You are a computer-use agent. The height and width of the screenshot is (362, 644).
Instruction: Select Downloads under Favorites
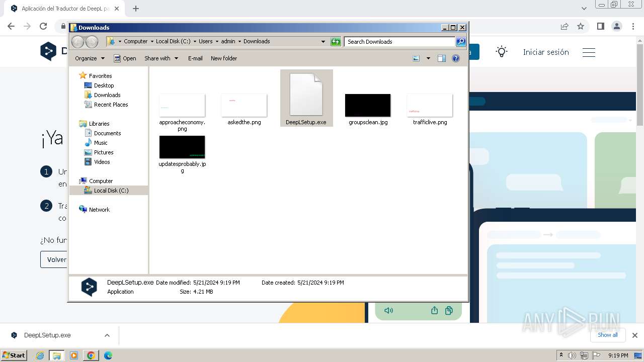[107, 95]
